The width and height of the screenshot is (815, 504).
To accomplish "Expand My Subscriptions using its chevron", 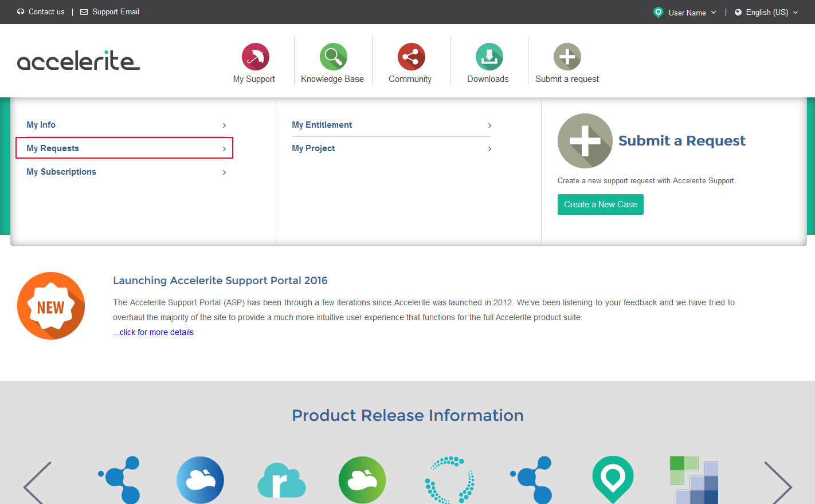I will click(224, 172).
